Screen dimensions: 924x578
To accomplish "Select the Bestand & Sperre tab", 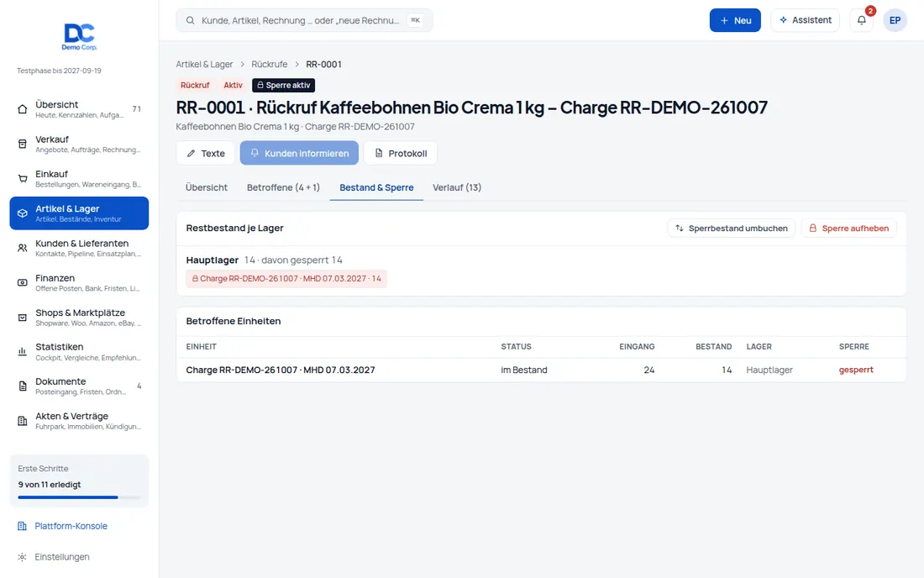I will coord(376,187).
